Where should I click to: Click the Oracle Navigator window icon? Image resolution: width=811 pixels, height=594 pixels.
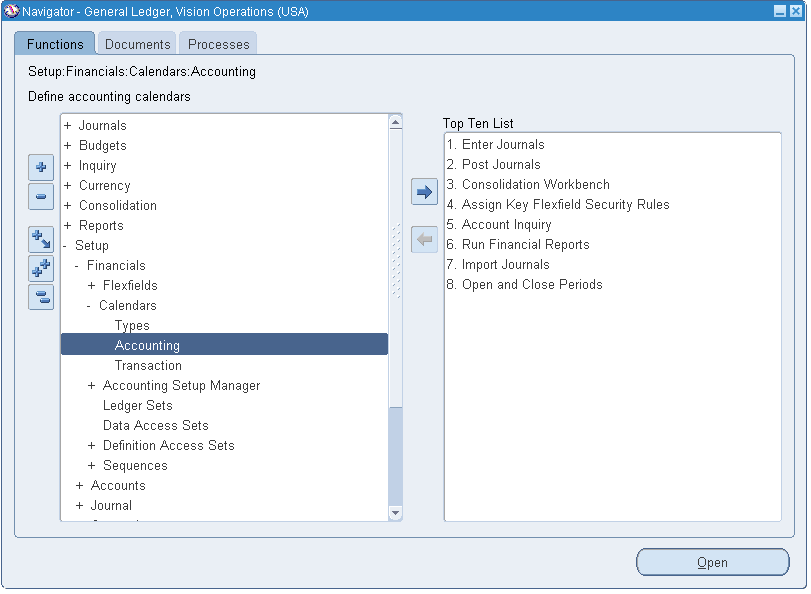coord(11,11)
